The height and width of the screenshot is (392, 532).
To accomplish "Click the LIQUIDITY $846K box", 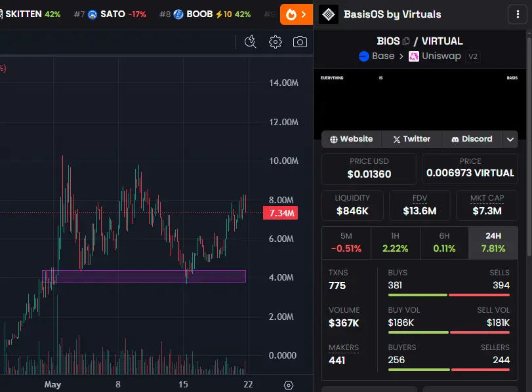I will pyautogui.click(x=352, y=205).
